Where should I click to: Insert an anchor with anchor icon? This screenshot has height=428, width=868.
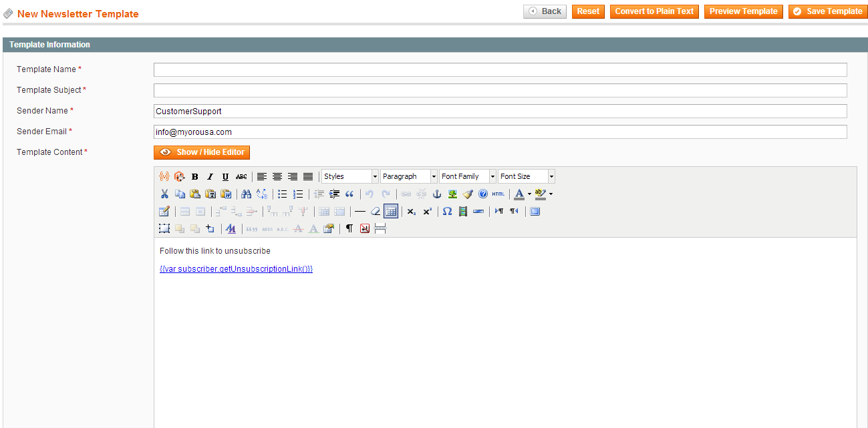tap(437, 194)
